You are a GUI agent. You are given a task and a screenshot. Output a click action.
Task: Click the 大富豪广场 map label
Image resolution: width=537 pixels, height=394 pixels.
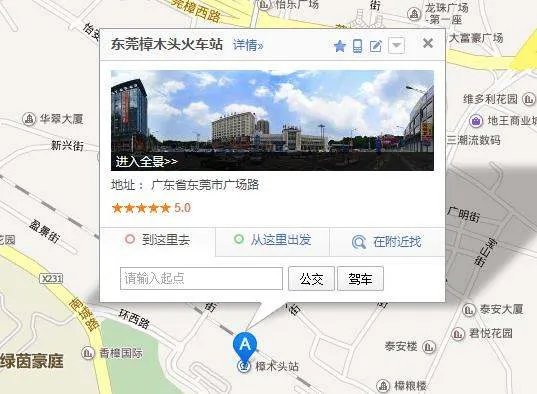[476, 38]
